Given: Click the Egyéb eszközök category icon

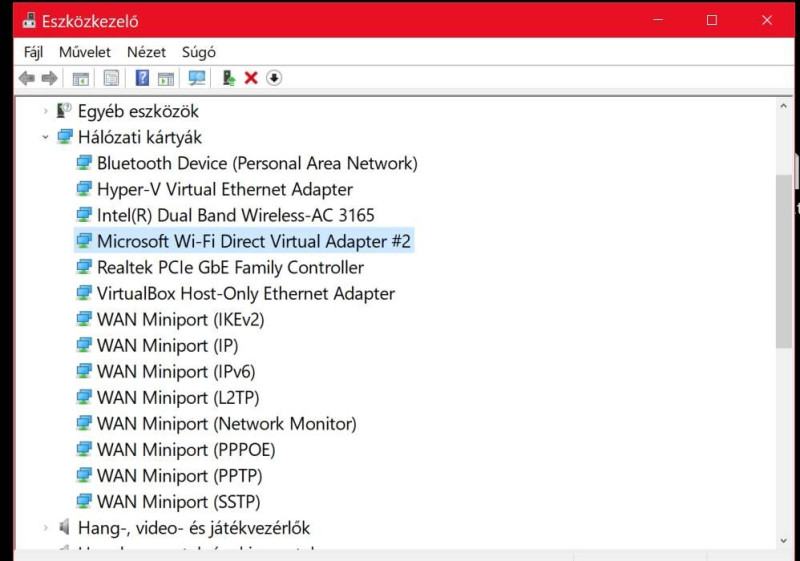Looking at the screenshot, I should [x=64, y=110].
